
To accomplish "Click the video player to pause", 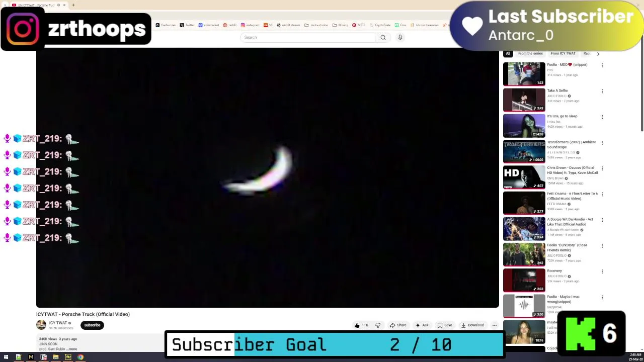I will pos(268,177).
